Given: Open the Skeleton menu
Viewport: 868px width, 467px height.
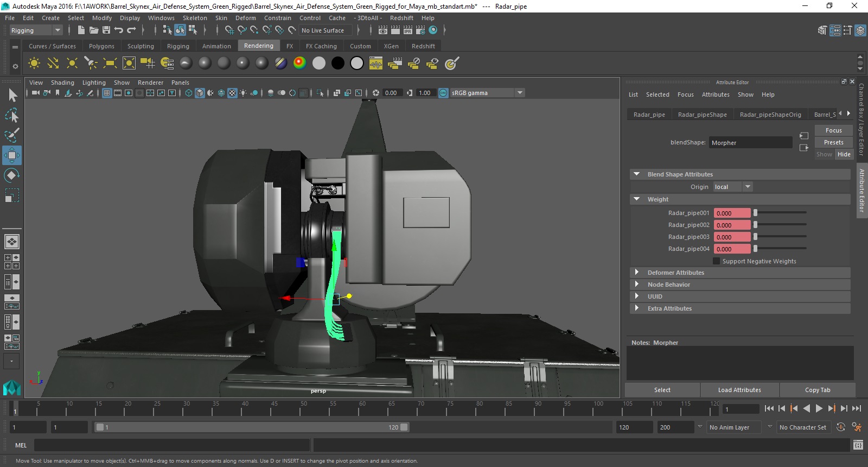Looking at the screenshot, I should [195, 18].
